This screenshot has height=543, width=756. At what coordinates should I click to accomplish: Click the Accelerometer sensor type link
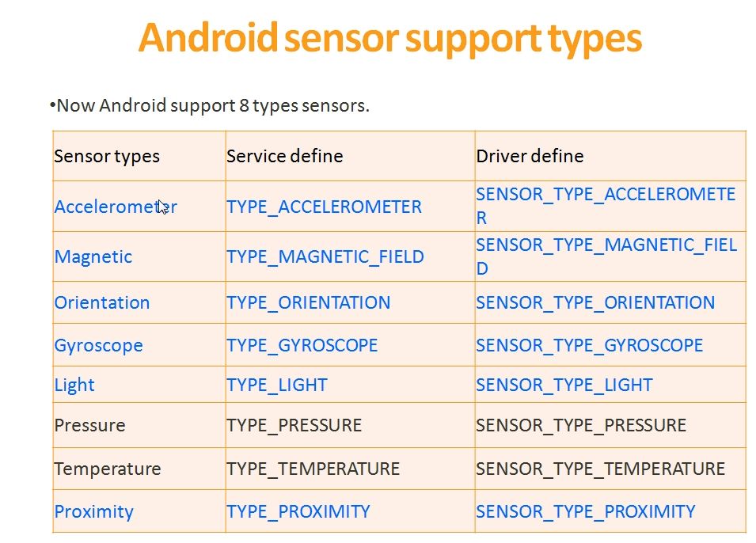click(x=116, y=207)
